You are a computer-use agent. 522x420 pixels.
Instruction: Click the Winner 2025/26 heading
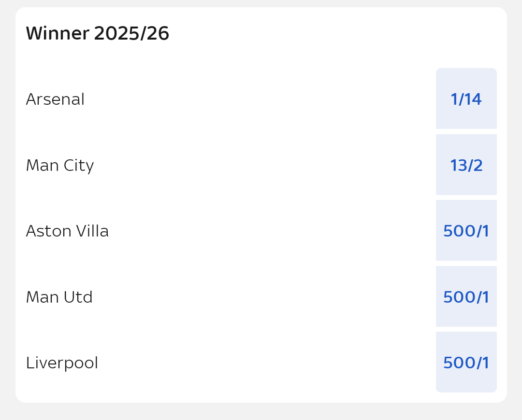[x=98, y=34]
